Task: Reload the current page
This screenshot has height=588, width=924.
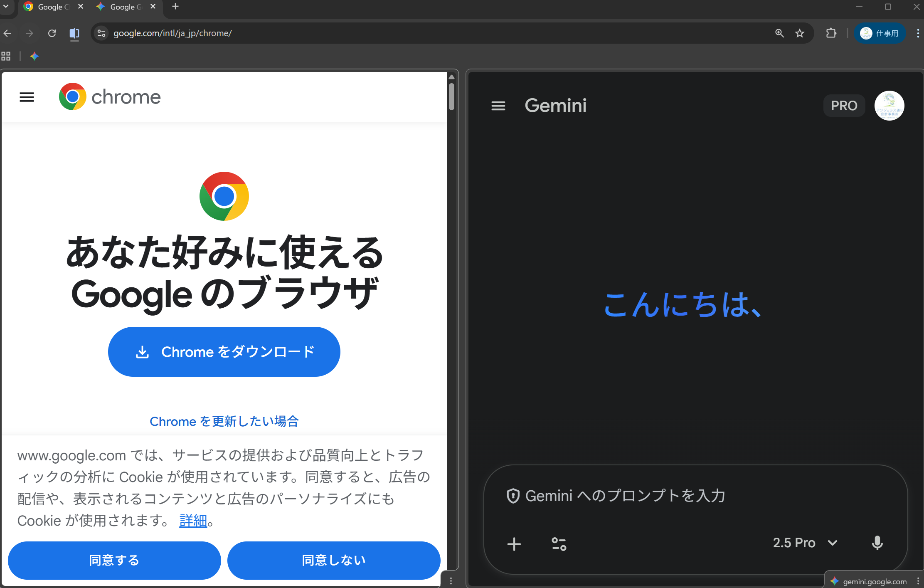Action: pos(52,33)
